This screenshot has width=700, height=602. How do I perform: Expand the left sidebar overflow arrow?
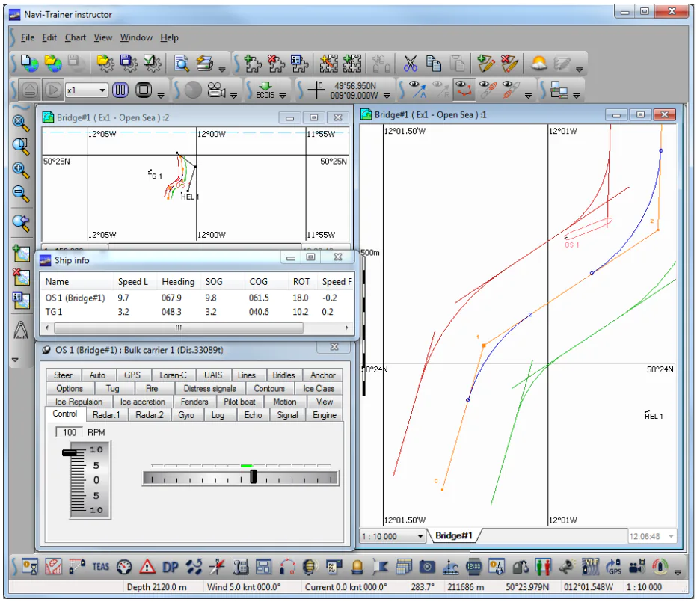(15, 359)
